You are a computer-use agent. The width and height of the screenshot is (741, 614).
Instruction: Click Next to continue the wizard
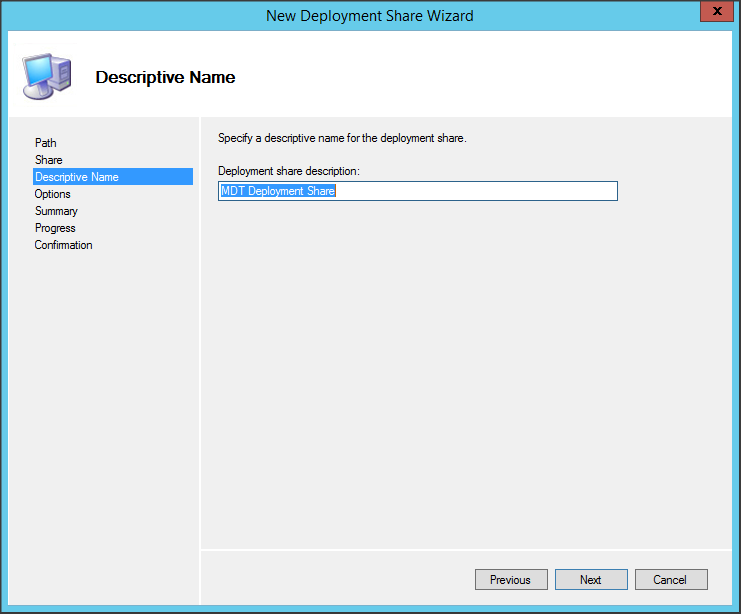tap(591, 580)
